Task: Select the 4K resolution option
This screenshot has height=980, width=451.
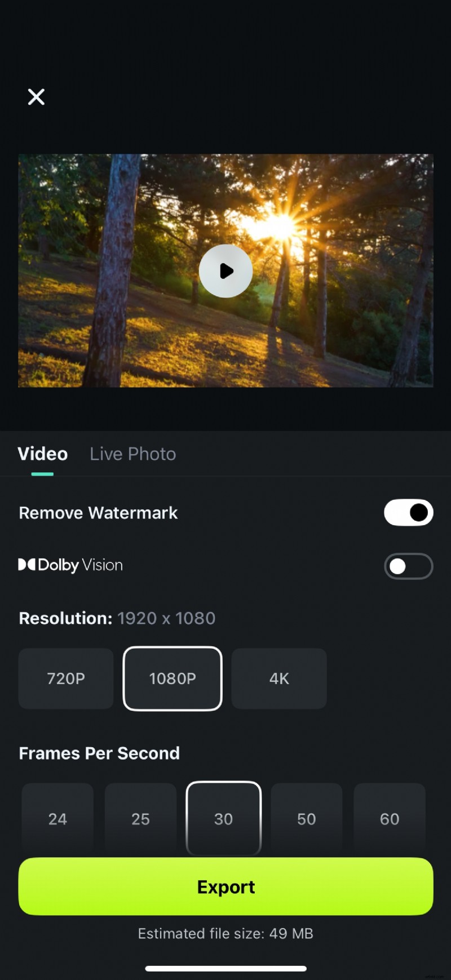Action: [278, 679]
